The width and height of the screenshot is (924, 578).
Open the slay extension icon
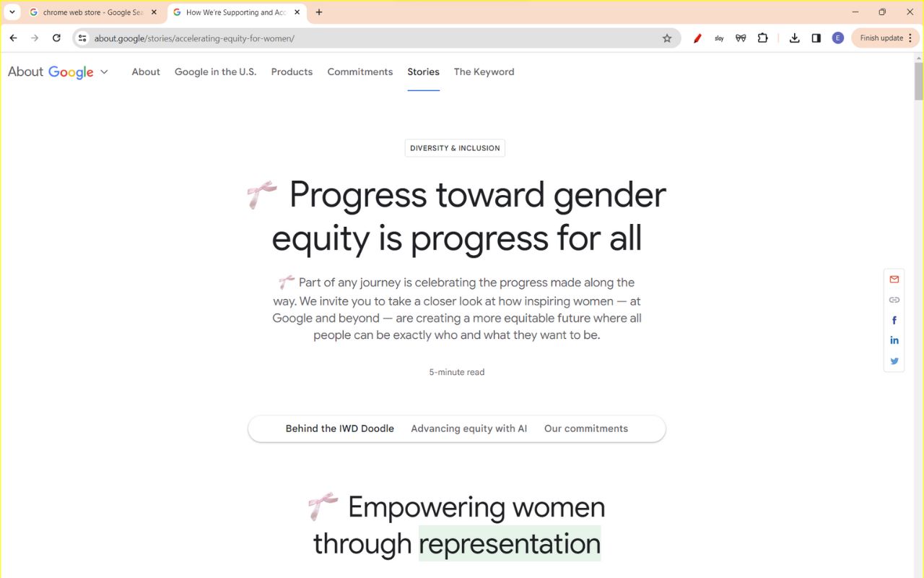pyautogui.click(x=719, y=38)
